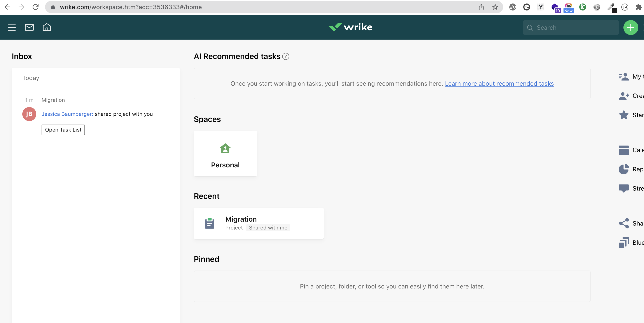Click the browser share page icon
Viewport: 644px width, 323px height.
tap(481, 7)
